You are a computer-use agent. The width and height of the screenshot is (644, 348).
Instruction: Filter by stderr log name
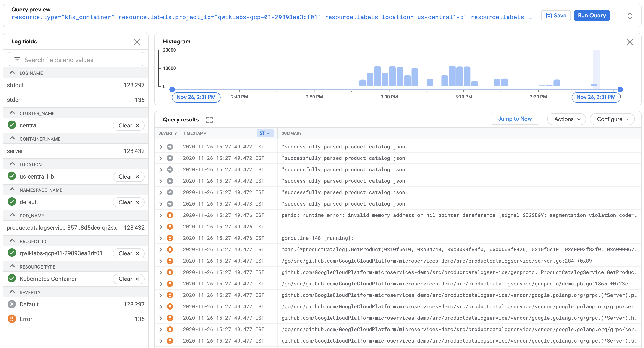tap(76, 100)
